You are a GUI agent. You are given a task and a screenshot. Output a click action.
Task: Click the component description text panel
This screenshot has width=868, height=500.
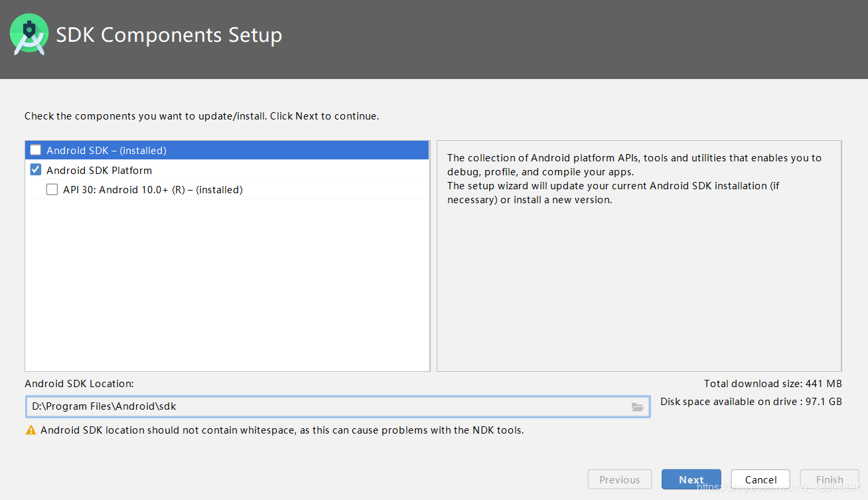pos(639,256)
